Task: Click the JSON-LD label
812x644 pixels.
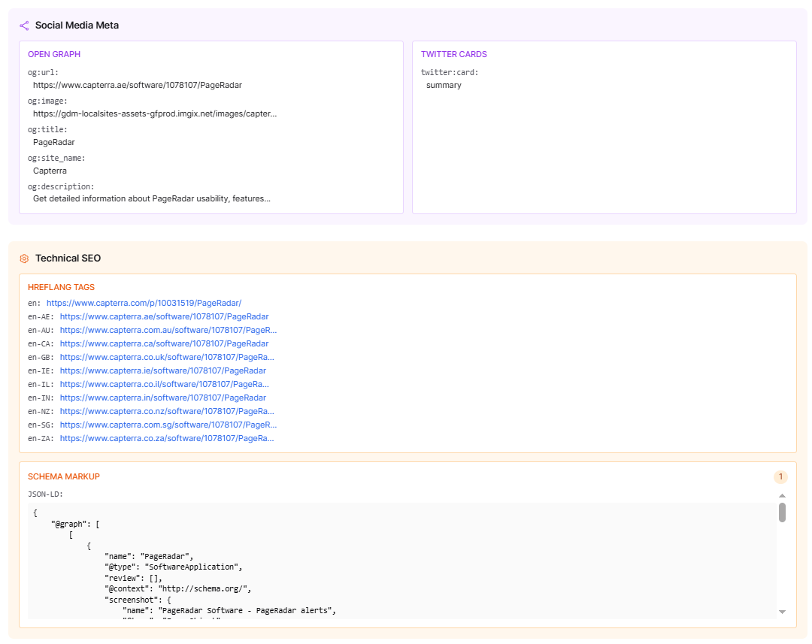Action: coord(45,494)
